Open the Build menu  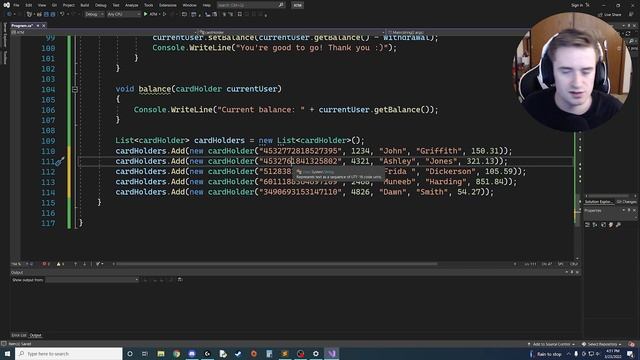click(x=84, y=5)
